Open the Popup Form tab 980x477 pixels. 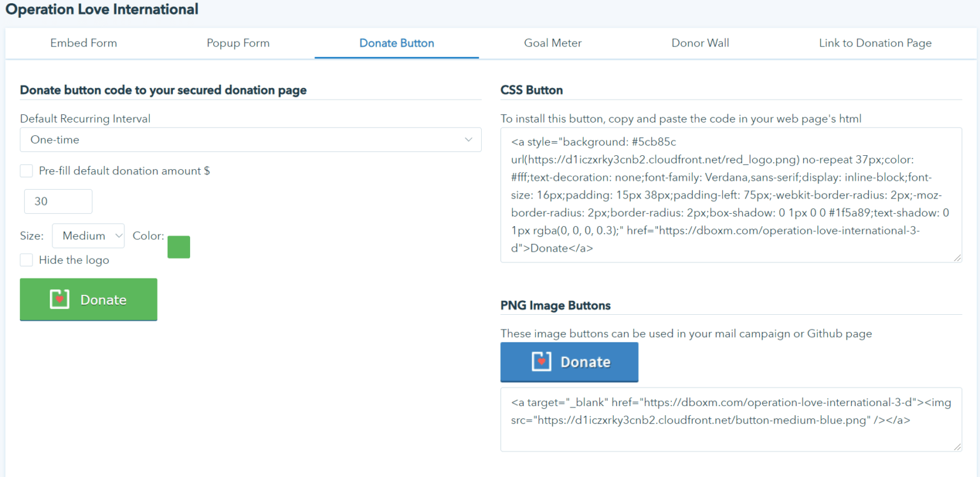pos(238,43)
